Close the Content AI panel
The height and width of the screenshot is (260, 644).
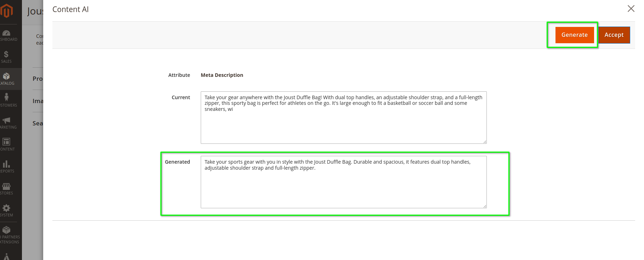point(631,9)
